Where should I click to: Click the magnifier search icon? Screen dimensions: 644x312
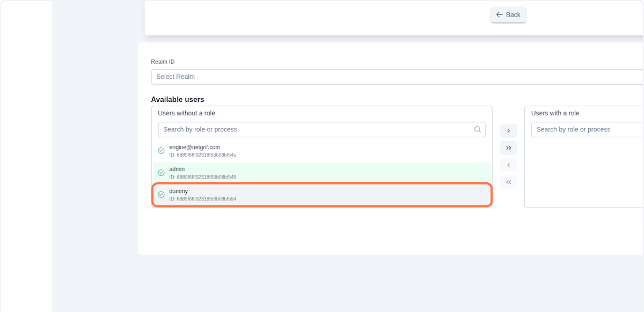pyautogui.click(x=478, y=129)
